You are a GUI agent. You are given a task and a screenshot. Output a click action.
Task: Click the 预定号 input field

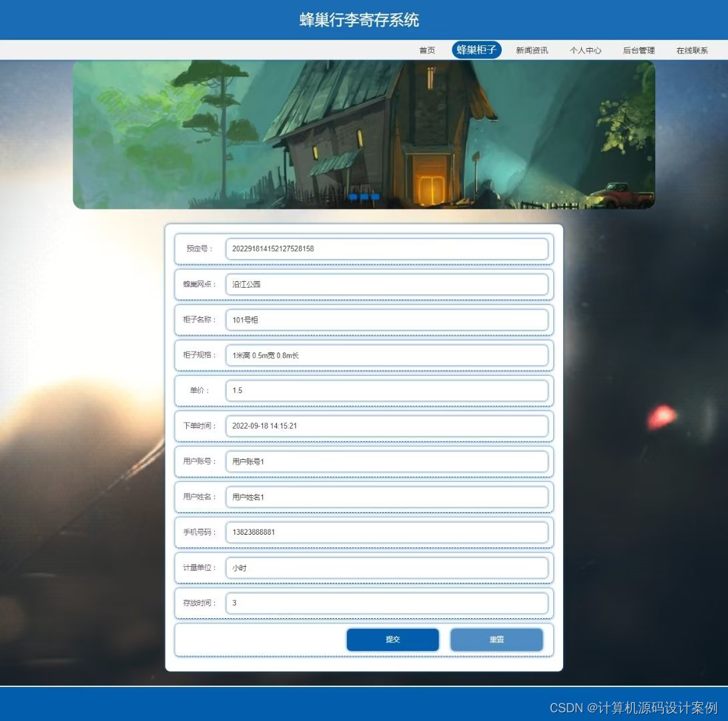pos(387,249)
